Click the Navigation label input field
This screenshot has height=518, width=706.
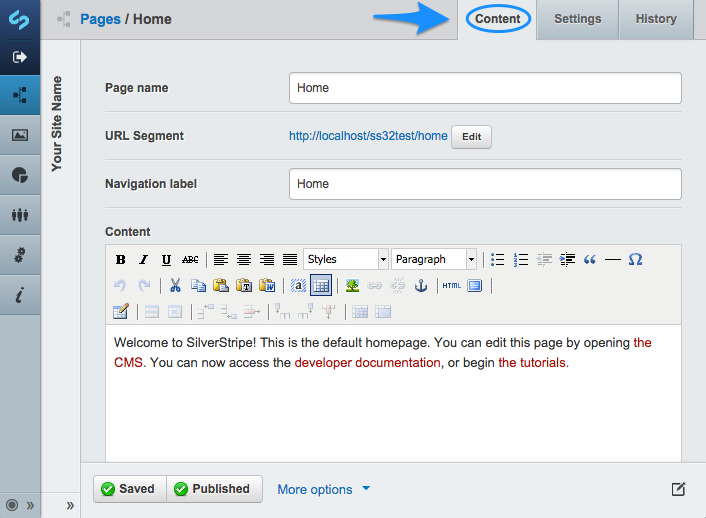485,184
